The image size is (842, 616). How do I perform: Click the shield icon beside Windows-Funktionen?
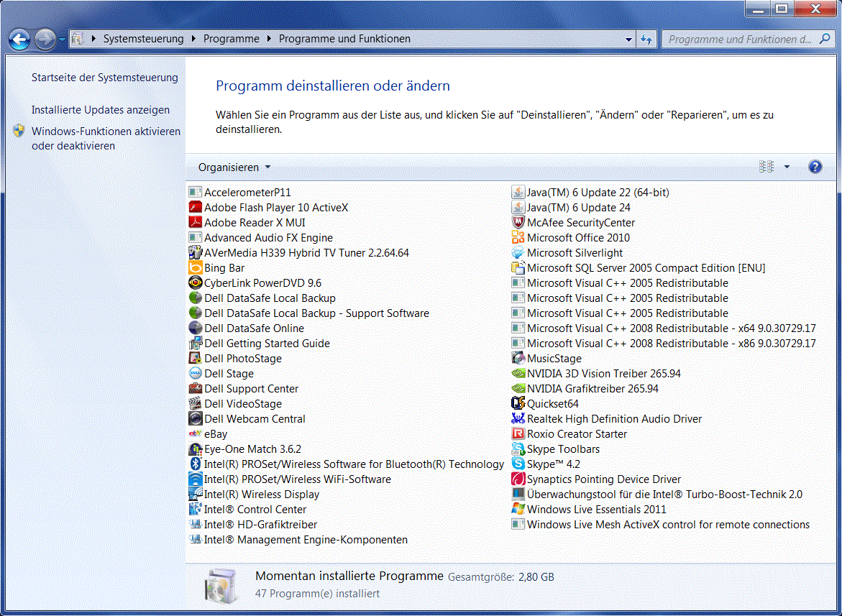coord(19,131)
